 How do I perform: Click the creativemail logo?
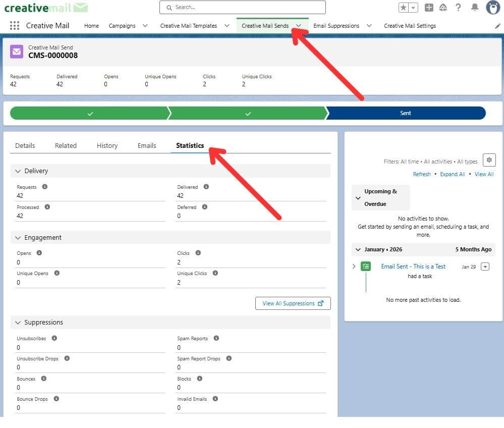click(x=45, y=8)
